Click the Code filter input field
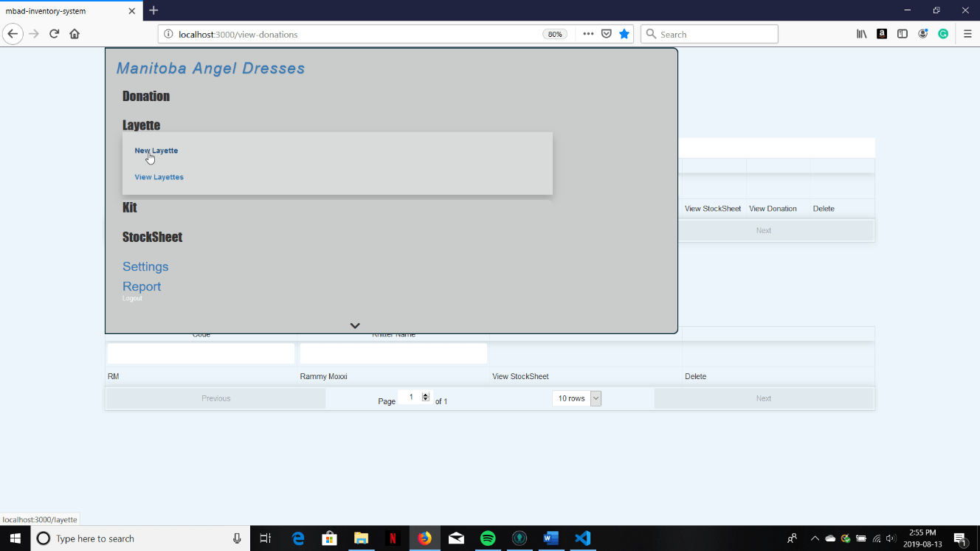 (x=201, y=353)
